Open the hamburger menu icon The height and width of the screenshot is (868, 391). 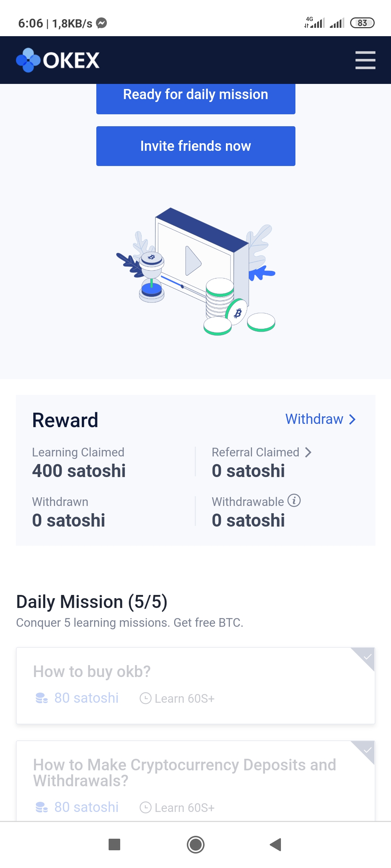[365, 60]
